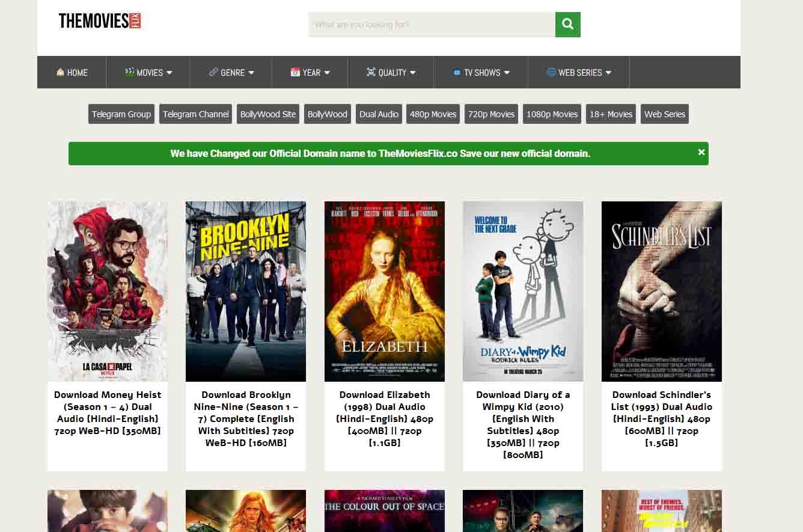The image size is (803, 532).
Task: Expand the MOVIES dropdown arrow
Action: click(x=169, y=73)
